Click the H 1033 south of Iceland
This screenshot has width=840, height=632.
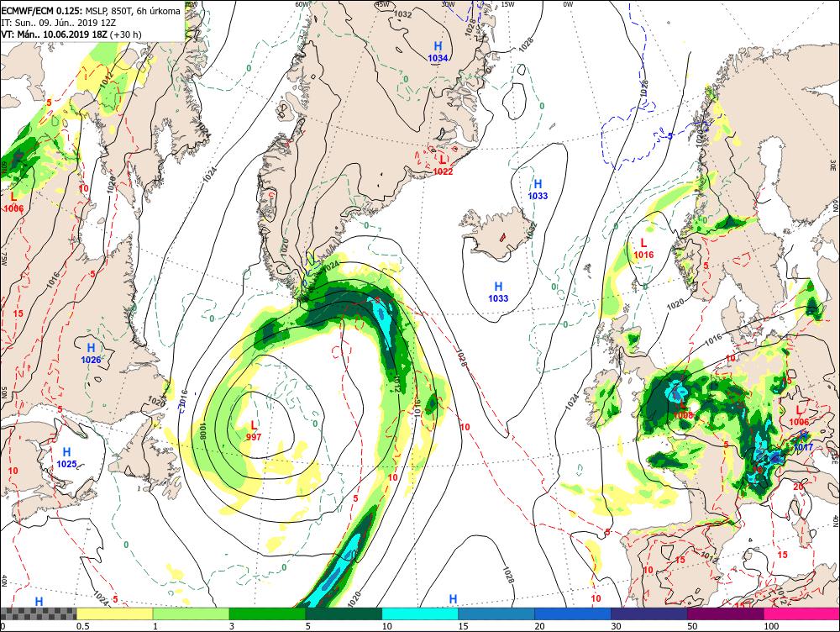[x=498, y=292]
